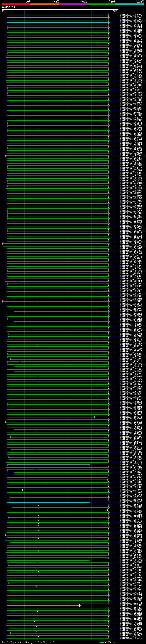
Task: Open hit UniRef100_O65353
Action: click(131, 22)
